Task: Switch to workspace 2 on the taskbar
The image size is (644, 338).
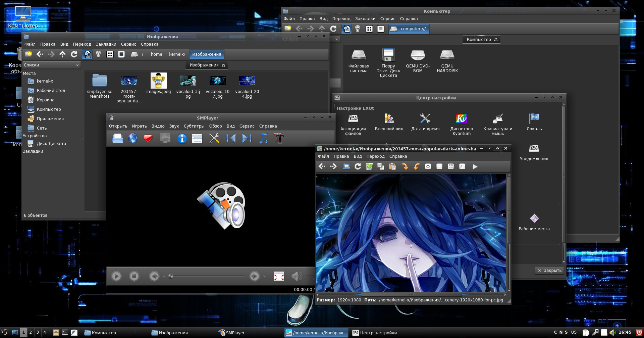Action: 31,333
